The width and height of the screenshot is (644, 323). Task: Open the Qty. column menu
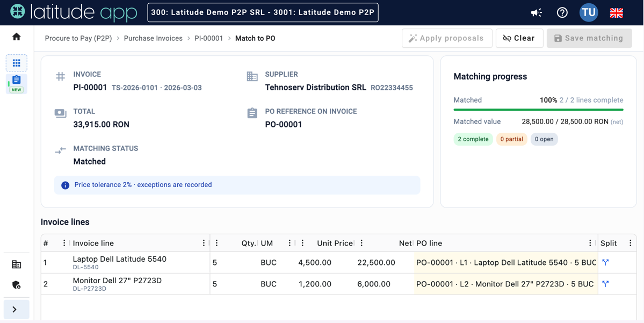click(217, 243)
